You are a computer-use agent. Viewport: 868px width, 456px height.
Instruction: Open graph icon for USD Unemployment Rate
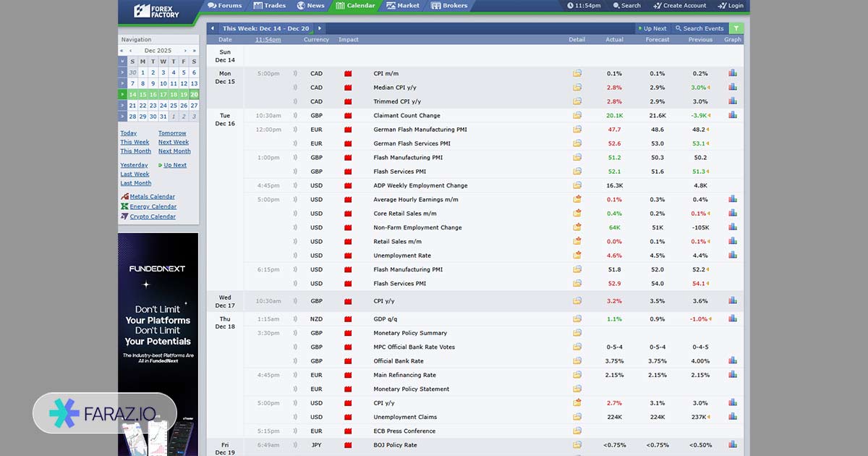(x=733, y=256)
